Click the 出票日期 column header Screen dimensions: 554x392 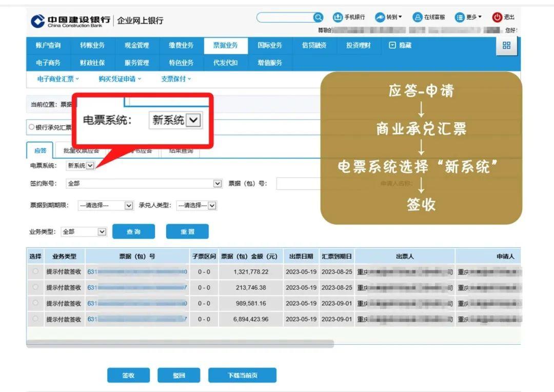click(301, 256)
